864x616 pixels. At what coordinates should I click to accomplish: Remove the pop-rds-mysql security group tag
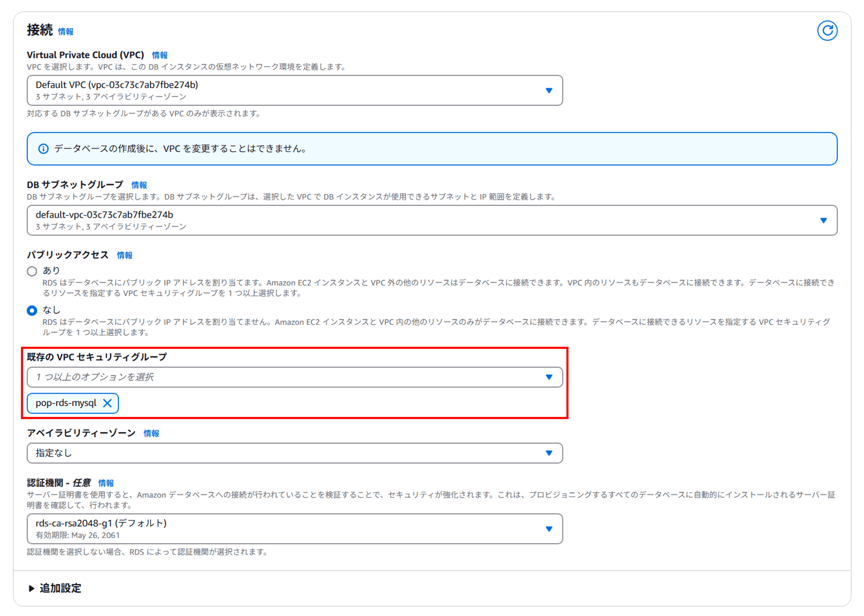(x=108, y=403)
